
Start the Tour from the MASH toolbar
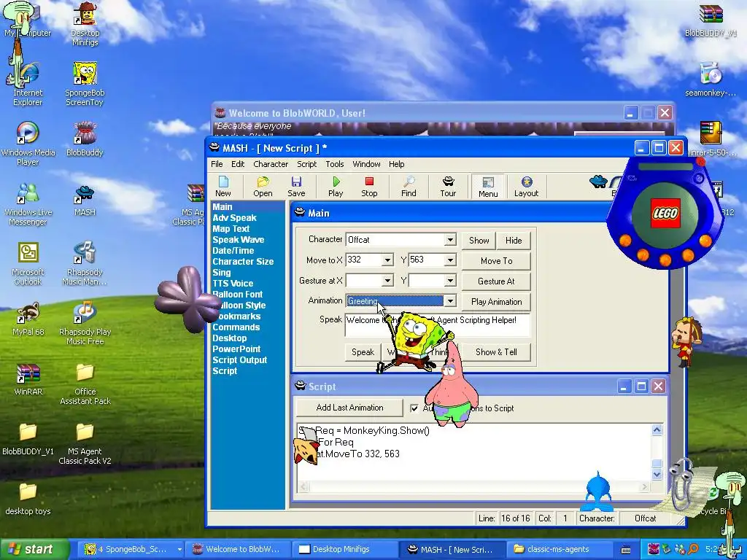[448, 186]
